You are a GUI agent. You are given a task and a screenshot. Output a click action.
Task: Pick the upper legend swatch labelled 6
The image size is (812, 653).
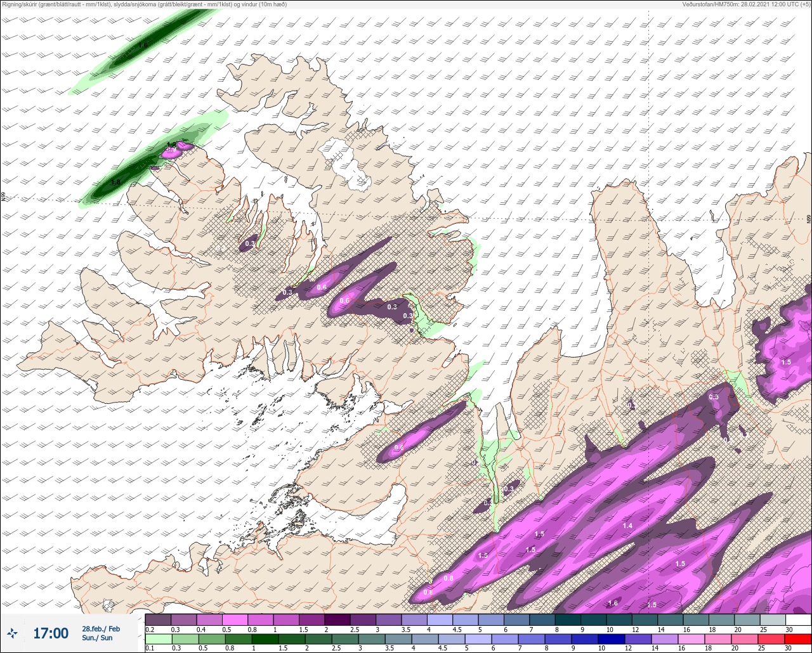tap(517, 619)
